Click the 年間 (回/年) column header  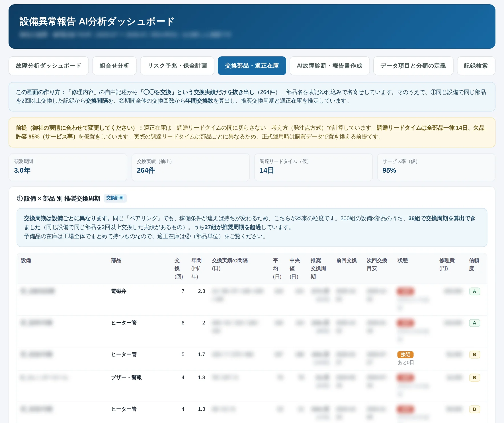(x=196, y=268)
